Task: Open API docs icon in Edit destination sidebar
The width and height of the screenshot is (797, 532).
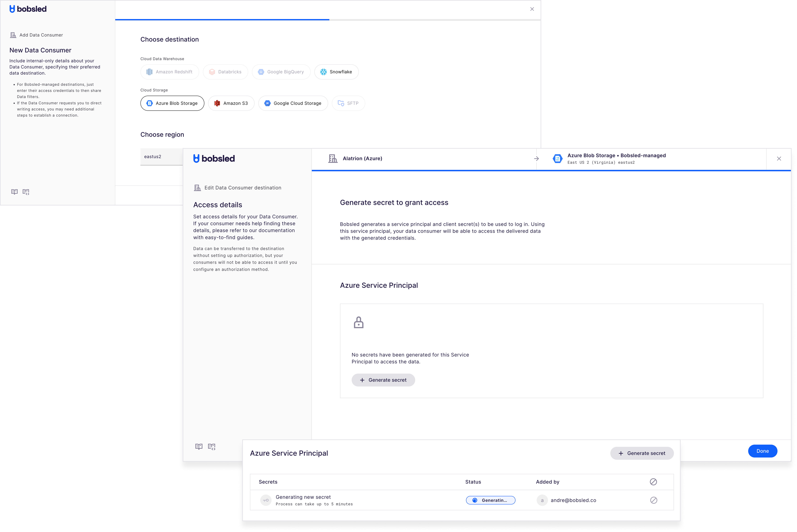Action: tap(212, 446)
